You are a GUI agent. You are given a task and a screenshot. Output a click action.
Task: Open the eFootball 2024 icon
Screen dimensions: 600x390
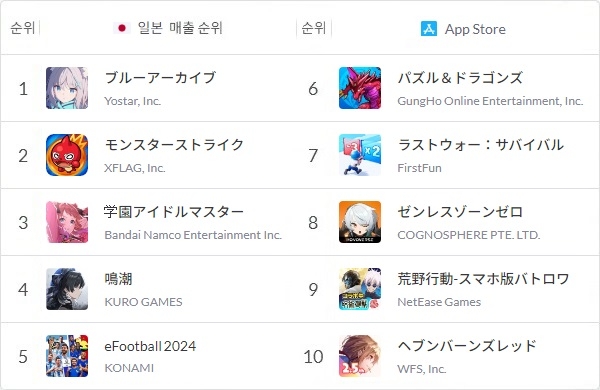point(67,356)
